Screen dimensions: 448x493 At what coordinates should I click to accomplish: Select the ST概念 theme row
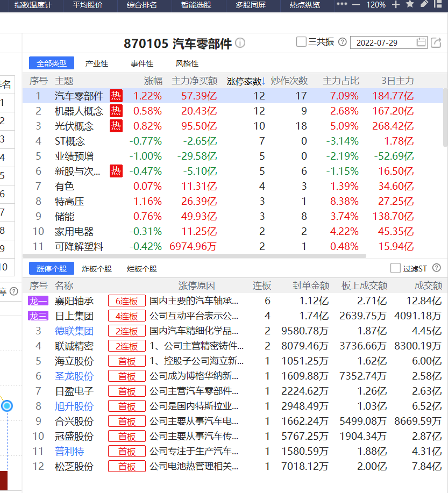(x=233, y=141)
